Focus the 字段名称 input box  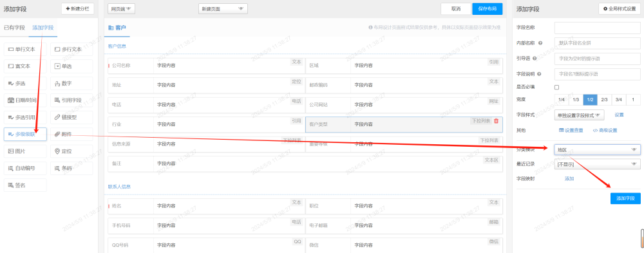pyautogui.click(x=597, y=28)
